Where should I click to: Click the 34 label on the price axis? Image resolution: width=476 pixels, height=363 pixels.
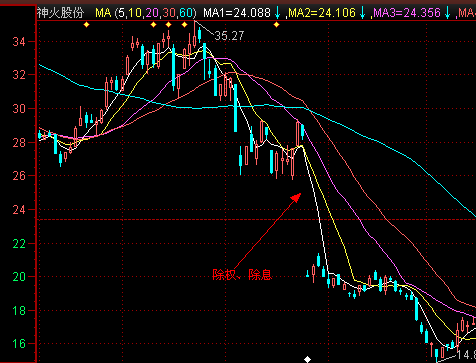coord(19,42)
